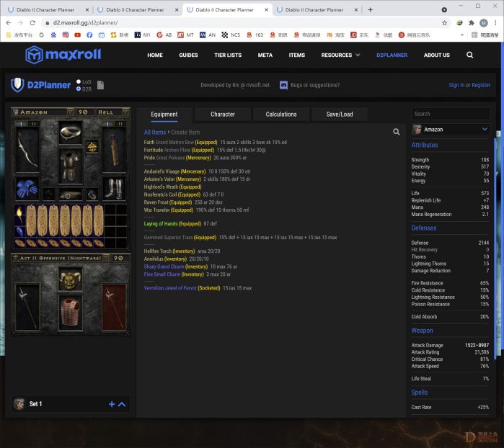504x448 pixels.
Task: Click the Chrome profile avatar
Action: [x=483, y=23]
